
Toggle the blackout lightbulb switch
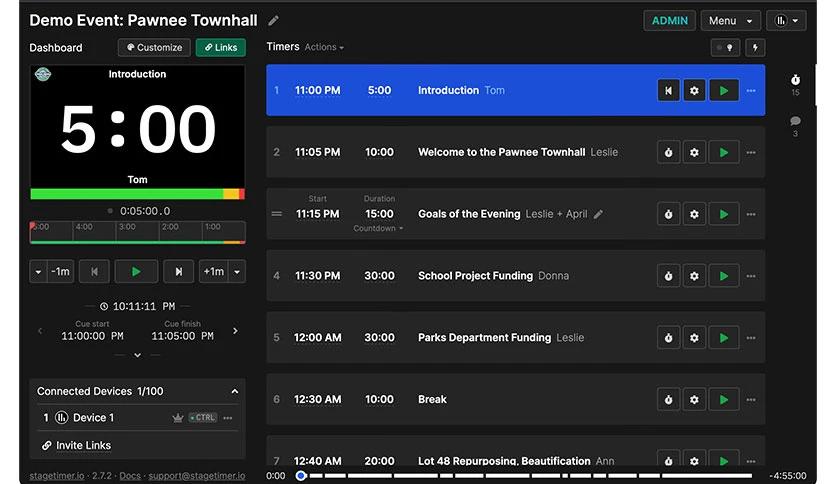[725, 47]
